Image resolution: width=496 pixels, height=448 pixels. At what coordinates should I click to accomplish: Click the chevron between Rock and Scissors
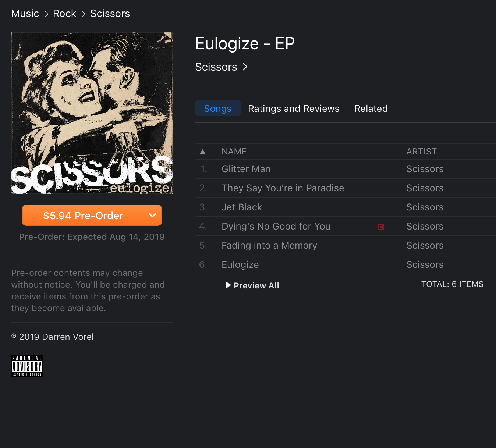click(84, 14)
